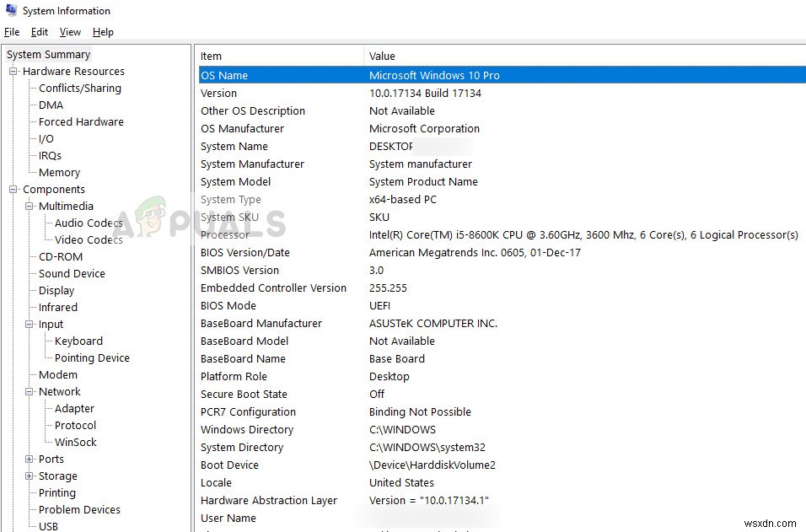Image resolution: width=806 pixels, height=532 pixels.
Task: Select the OS Manufacturer row
Action: pos(502,128)
